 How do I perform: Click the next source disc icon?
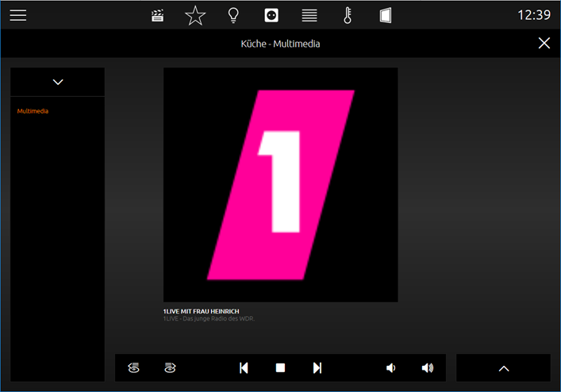(170, 367)
